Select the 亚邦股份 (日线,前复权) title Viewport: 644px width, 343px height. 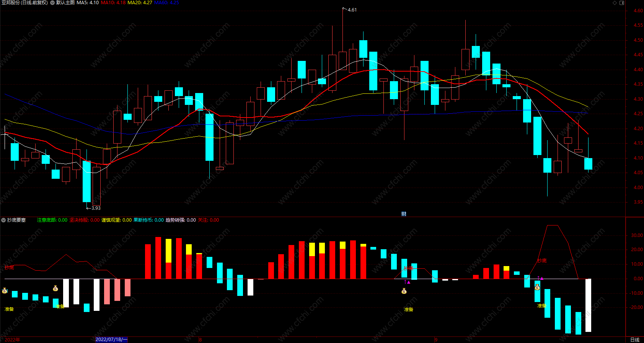(x=24, y=3)
